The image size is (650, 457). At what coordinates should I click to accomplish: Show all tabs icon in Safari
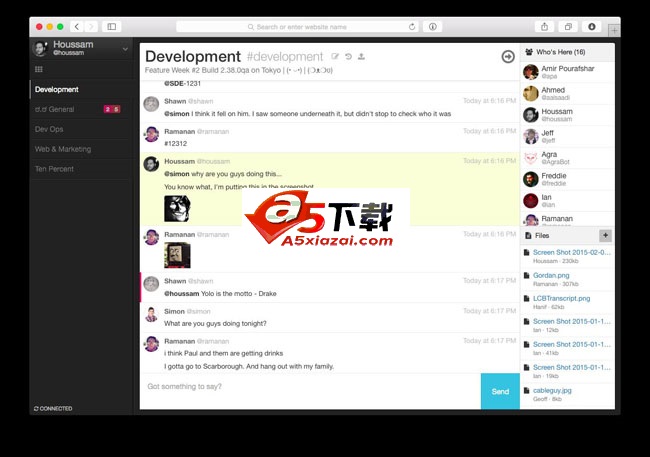[x=568, y=27]
